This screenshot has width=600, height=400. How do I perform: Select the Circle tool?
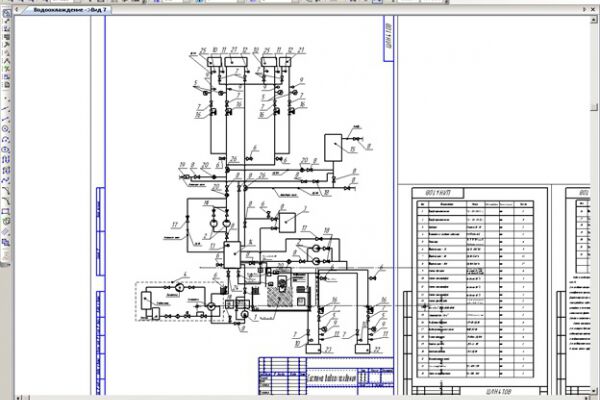tap(6, 129)
